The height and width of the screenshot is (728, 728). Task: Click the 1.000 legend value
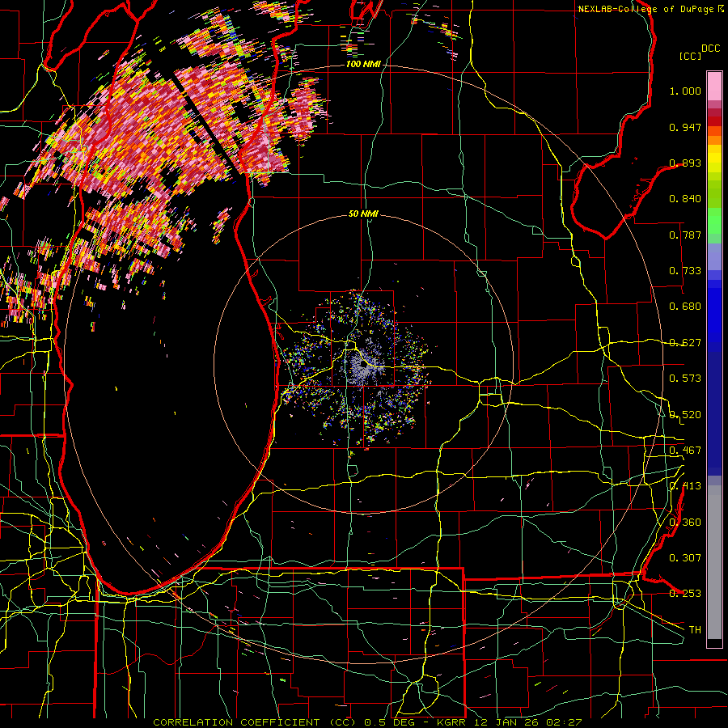[685, 91]
